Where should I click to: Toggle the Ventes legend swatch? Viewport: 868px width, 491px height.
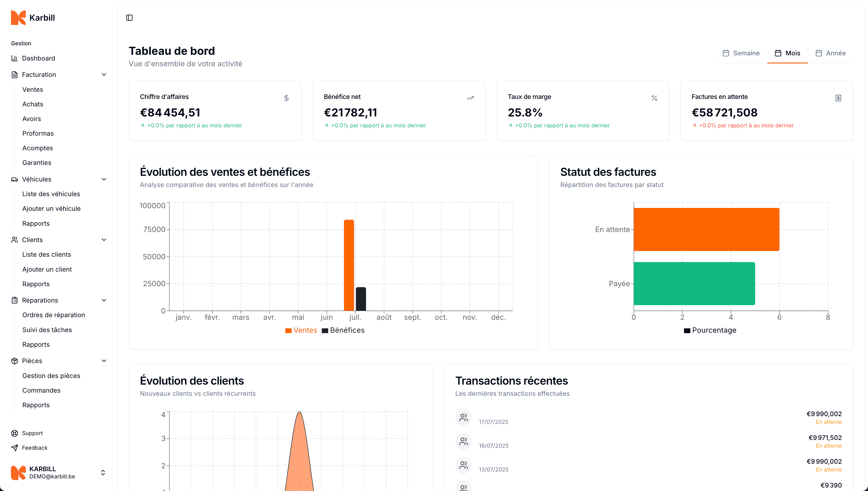pyautogui.click(x=288, y=330)
